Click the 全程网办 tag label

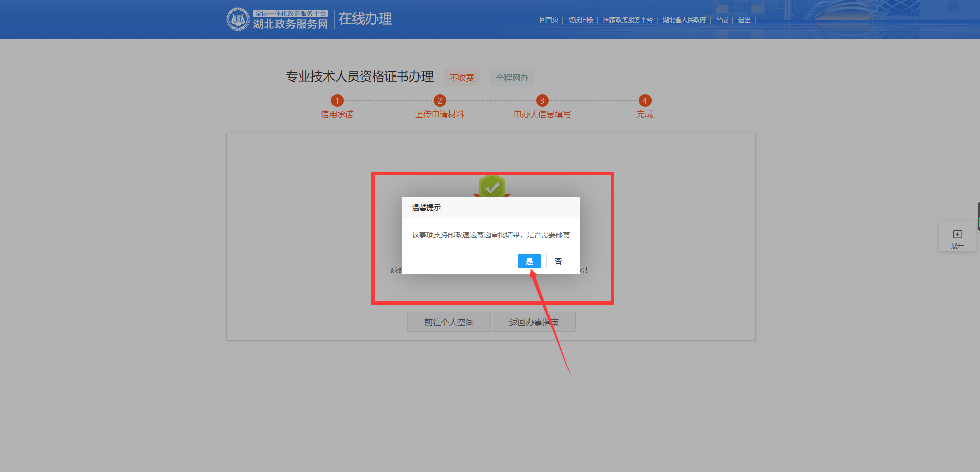coord(512,78)
